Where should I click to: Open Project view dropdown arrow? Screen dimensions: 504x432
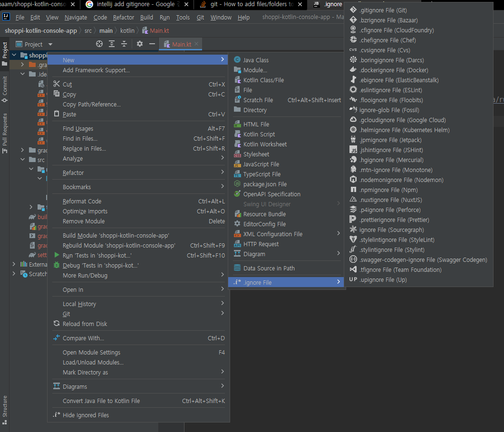coord(50,44)
